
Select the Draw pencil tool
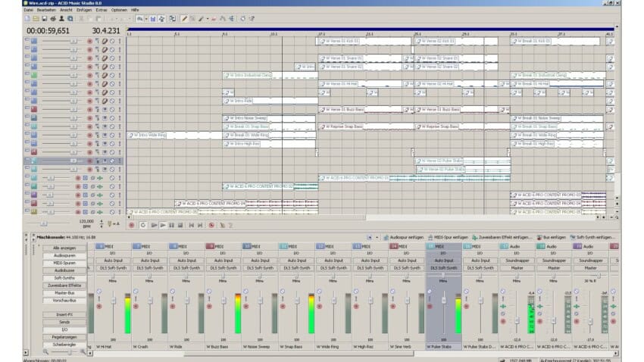[184, 18]
